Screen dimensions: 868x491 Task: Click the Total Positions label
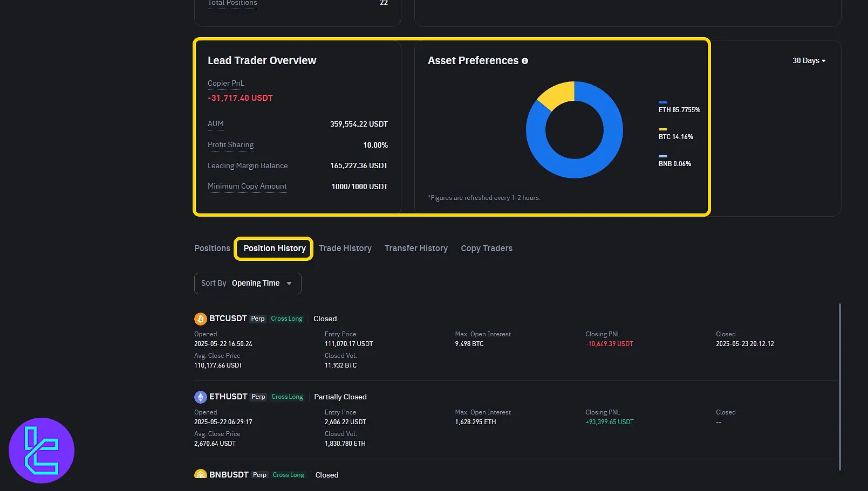pos(233,3)
